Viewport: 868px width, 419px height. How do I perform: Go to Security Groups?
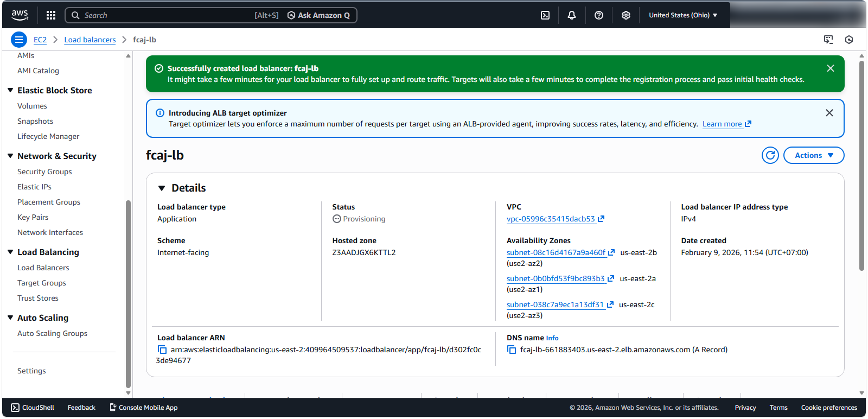click(44, 172)
